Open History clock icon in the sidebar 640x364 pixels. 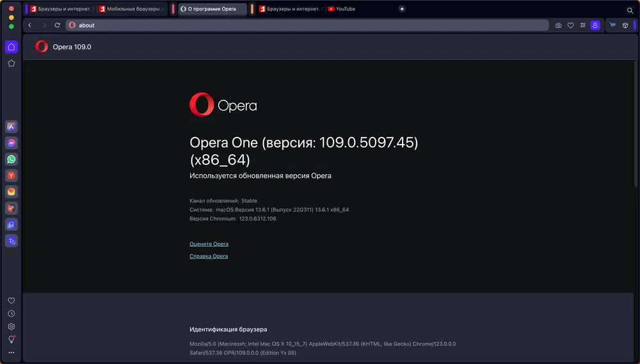12,314
